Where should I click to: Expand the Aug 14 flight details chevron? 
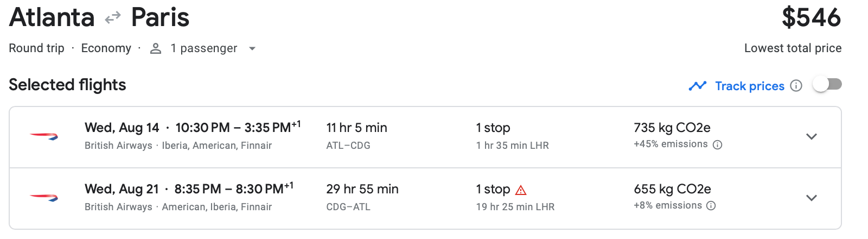(812, 136)
